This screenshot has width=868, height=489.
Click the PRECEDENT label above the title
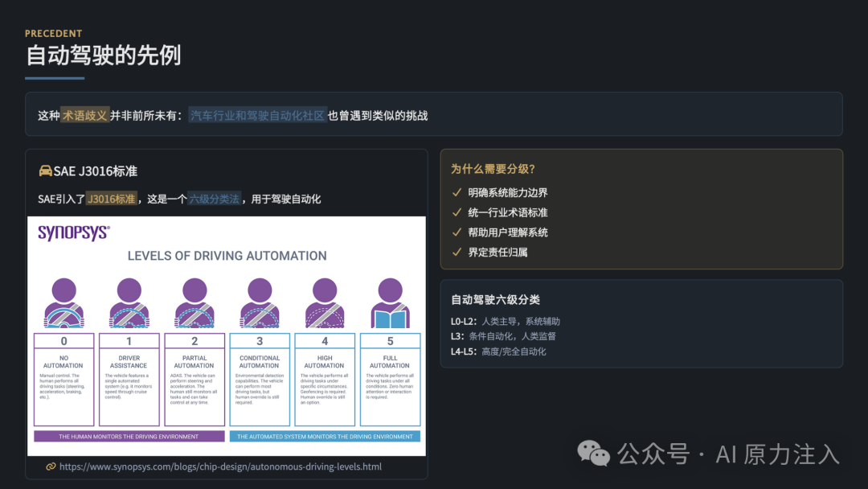tap(54, 33)
